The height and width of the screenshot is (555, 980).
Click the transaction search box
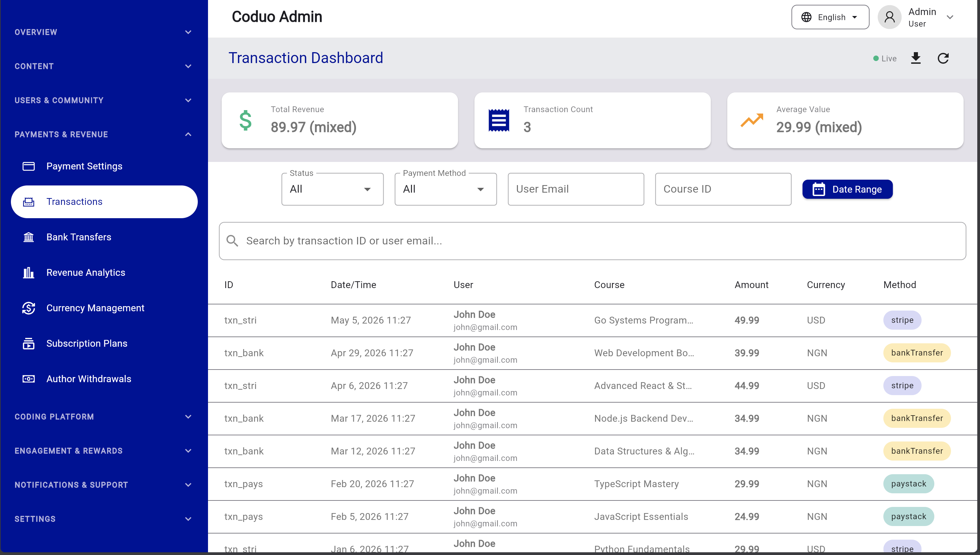pos(592,241)
